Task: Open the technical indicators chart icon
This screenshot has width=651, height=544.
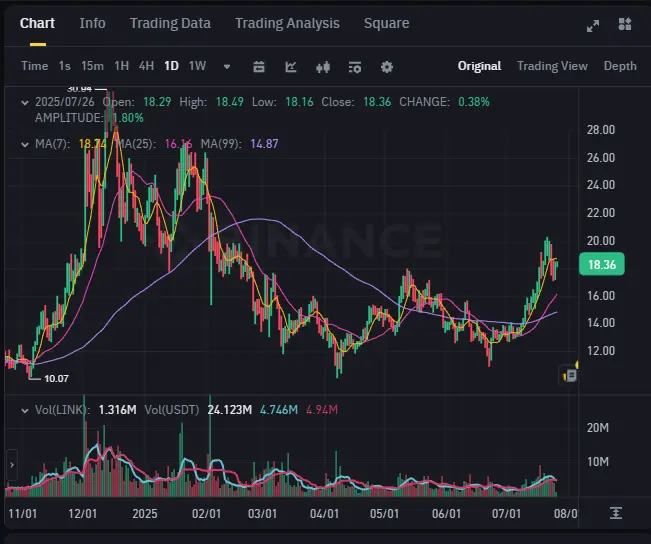Action: (291, 66)
